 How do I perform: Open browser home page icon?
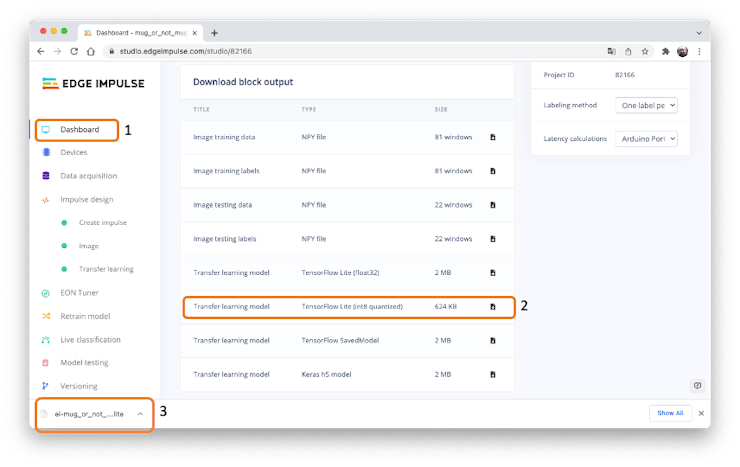(91, 51)
